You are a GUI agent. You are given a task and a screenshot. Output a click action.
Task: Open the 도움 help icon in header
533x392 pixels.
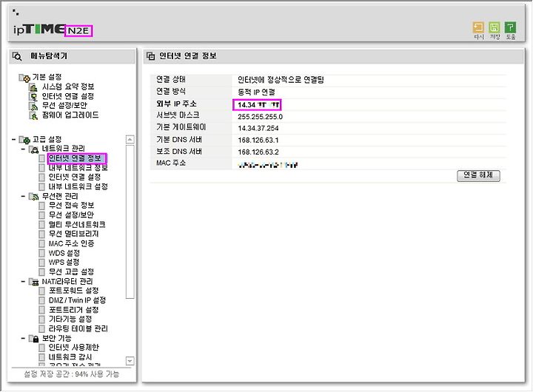(510, 27)
